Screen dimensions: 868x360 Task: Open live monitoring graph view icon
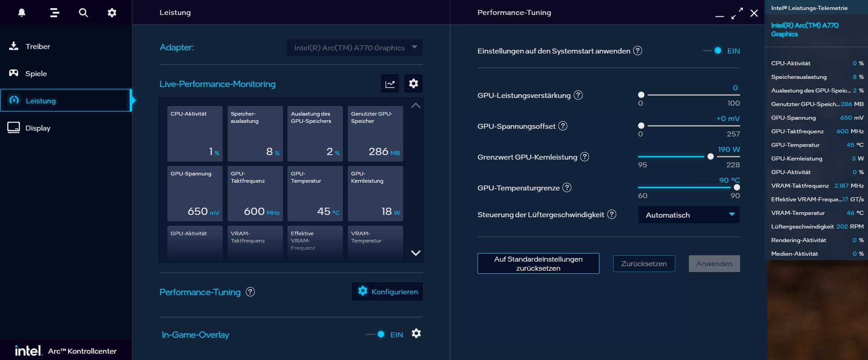tap(390, 84)
